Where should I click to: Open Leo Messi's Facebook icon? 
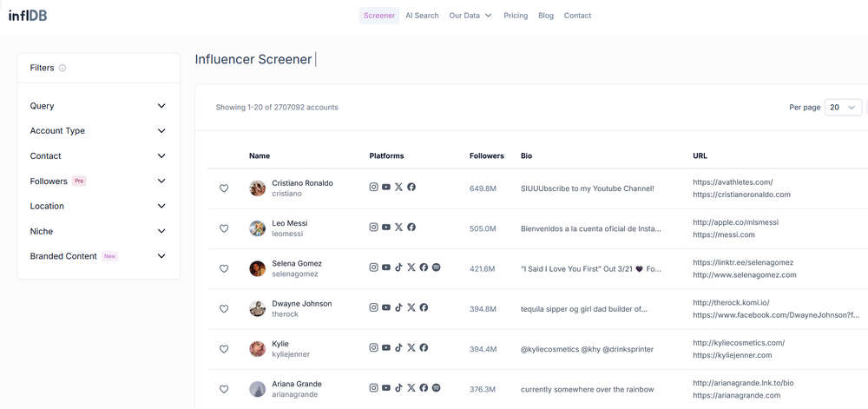click(411, 227)
